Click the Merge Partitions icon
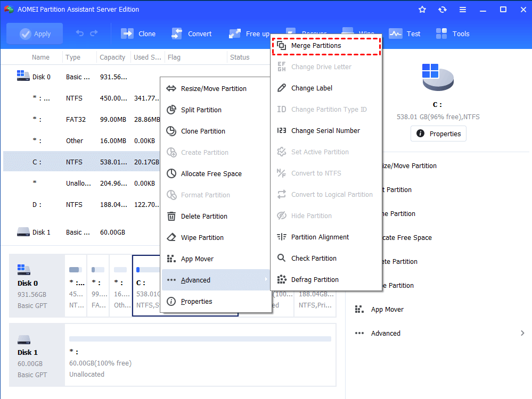The width and height of the screenshot is (532, 399). [282, 45]
